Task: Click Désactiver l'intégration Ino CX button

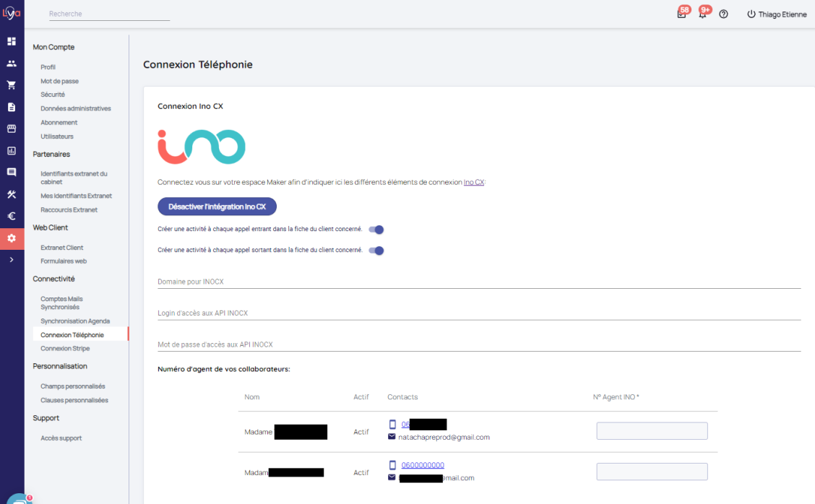Action: point(217,207)
